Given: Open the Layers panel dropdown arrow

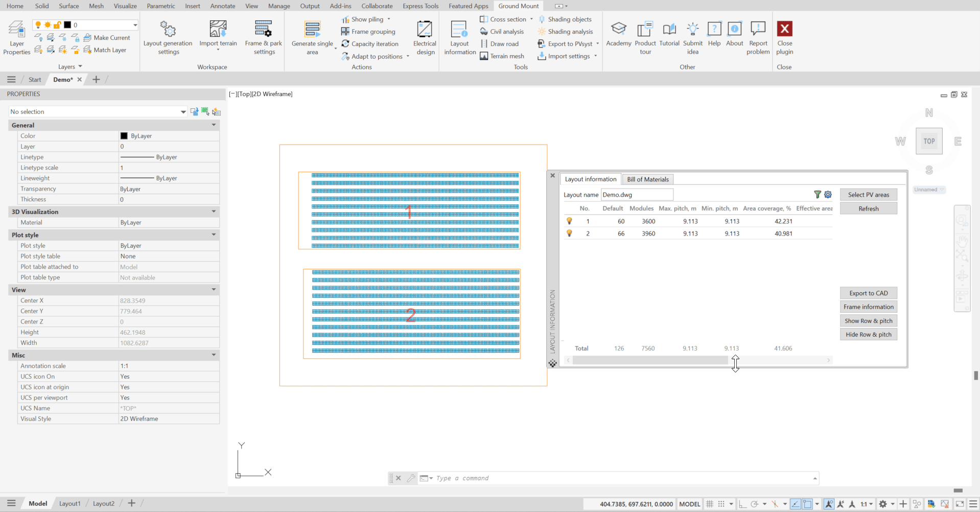Looking at the screenshot, I should tap(80, 67).
